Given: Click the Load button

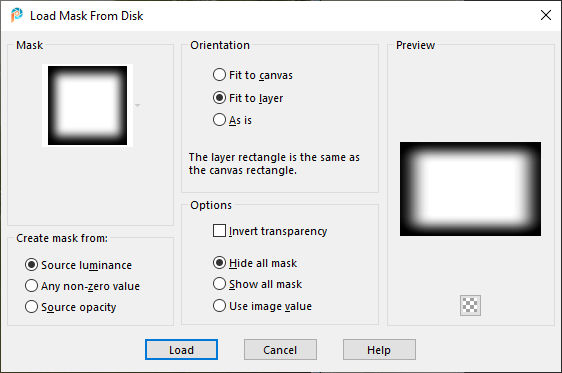Looking at the screenshot, I should (x=181, y=350).
